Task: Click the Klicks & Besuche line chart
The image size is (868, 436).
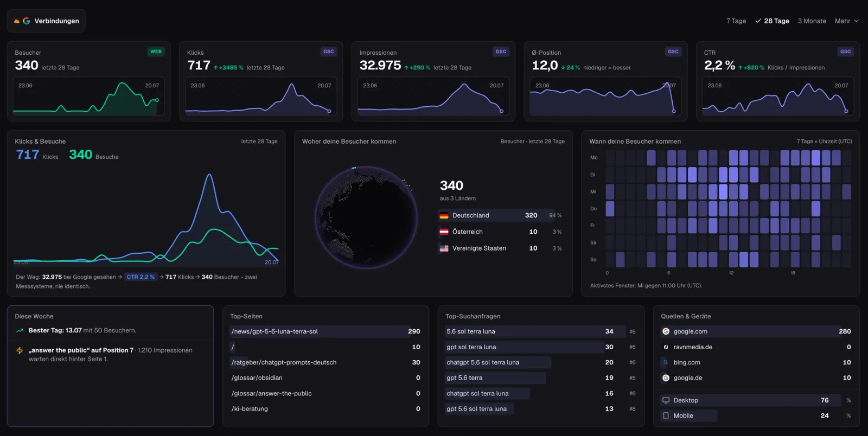Action: coord(146,219)
